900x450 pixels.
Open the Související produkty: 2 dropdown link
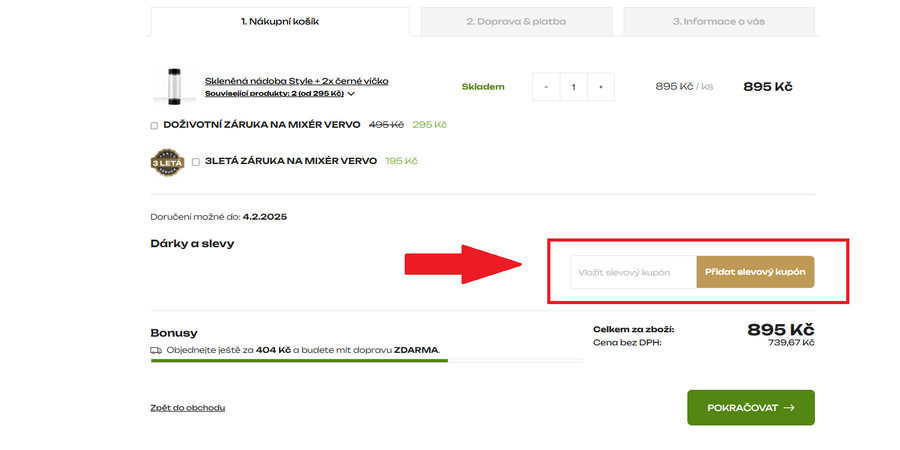[274, 94]
